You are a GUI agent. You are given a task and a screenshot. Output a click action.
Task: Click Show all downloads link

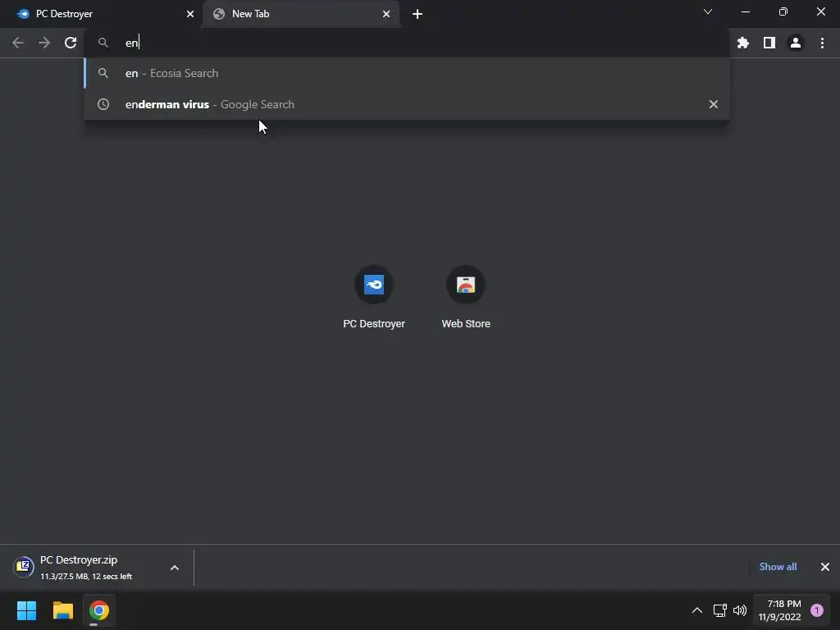pos(778,567)
